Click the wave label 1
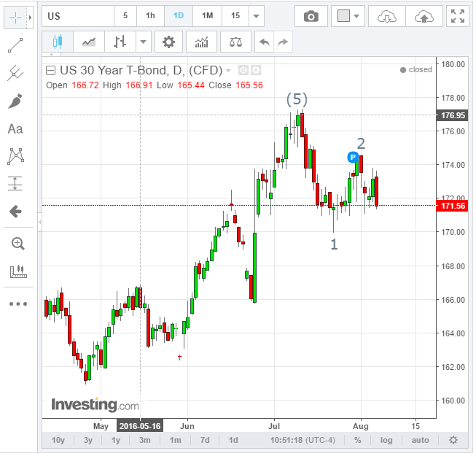The height and width of the screenshot is (456, 476). pos(334,244)
